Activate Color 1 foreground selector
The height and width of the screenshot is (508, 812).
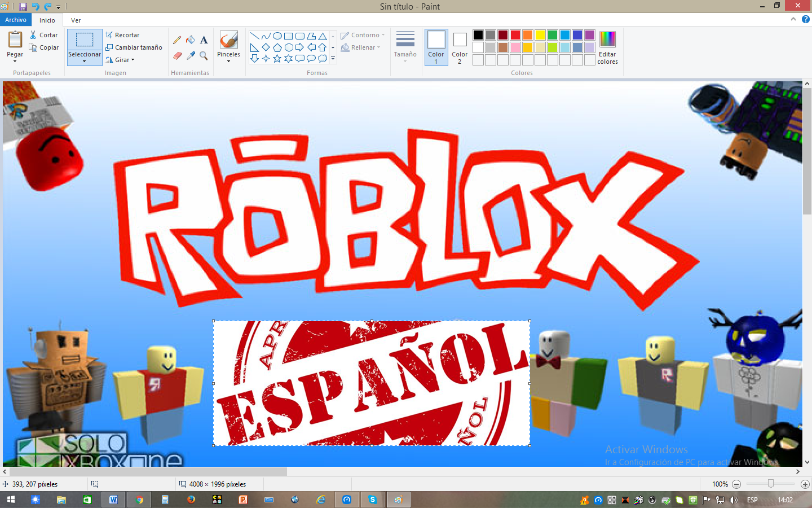(x=436, y=47)
